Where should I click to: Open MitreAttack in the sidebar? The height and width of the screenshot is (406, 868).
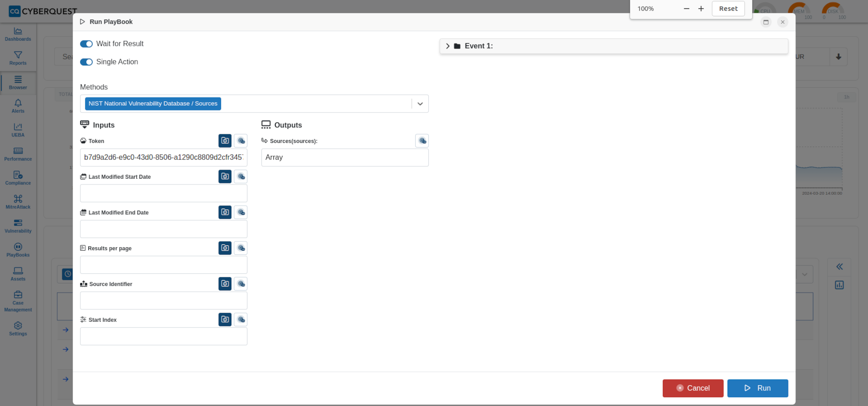click(18, 202)
